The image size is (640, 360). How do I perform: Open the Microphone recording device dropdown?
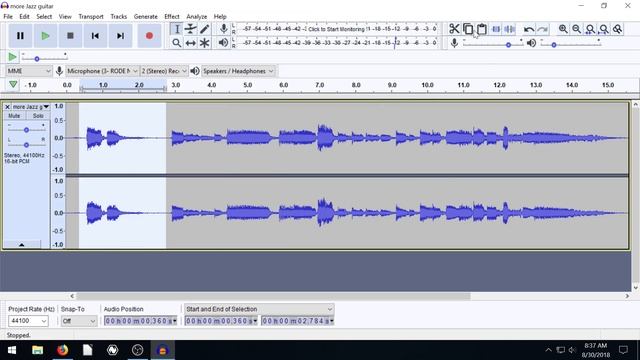pyautogui.click(x=102, y=71)
